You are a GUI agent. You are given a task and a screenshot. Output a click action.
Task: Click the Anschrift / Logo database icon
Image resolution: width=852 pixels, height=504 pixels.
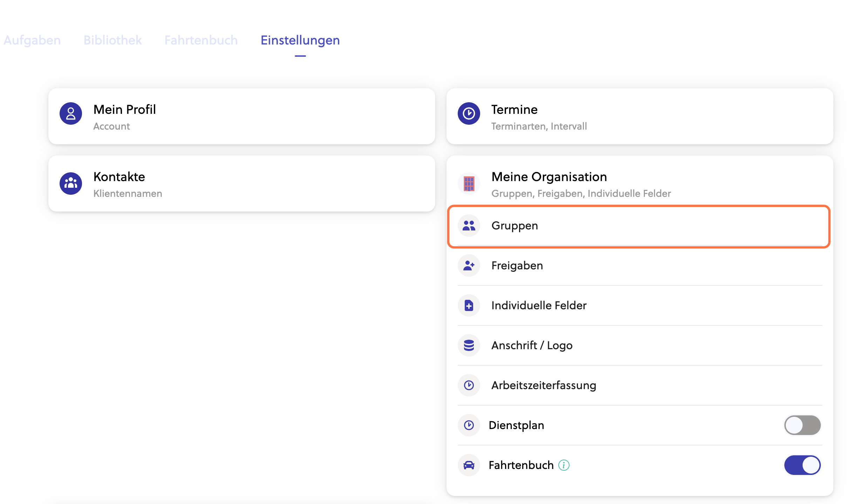[469, 345]
